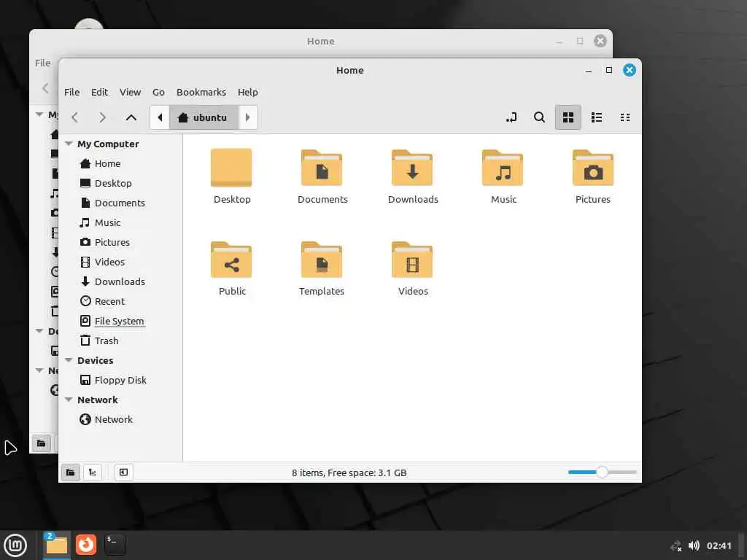This screenshot has width=747, height=560.
Task: Open the Music folder icon in the main pane
Action: pos(503,168)
